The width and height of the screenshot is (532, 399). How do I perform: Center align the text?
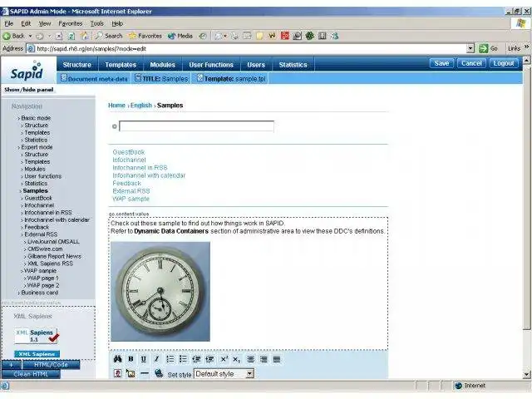point(251,359)
